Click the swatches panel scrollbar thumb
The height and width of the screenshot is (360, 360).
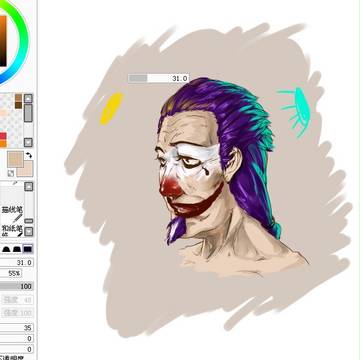[x=28, y=113]
